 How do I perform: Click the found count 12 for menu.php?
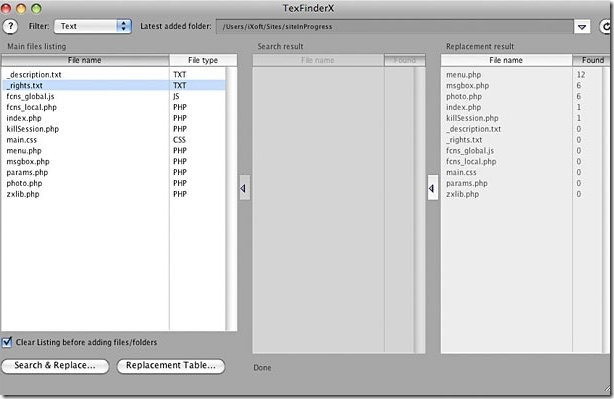(581, 74)
